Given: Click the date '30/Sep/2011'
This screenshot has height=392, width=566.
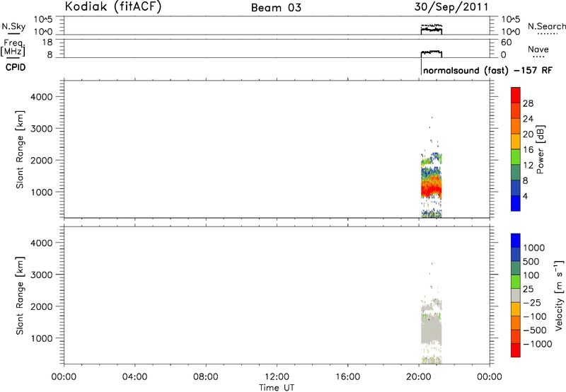Looking at the screenshot, I should (451, 7).
